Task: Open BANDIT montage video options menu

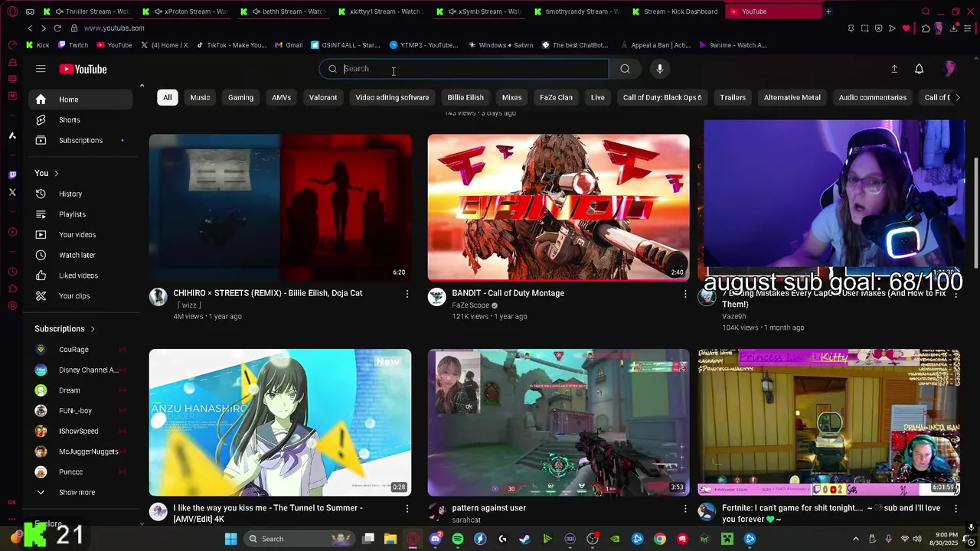Action: point(685,294)
